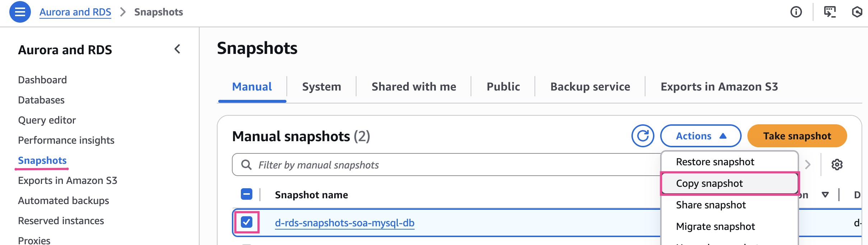Collapse the Aurora and RDS sidebar
This screenshot has height=245, width=868.
177,49
